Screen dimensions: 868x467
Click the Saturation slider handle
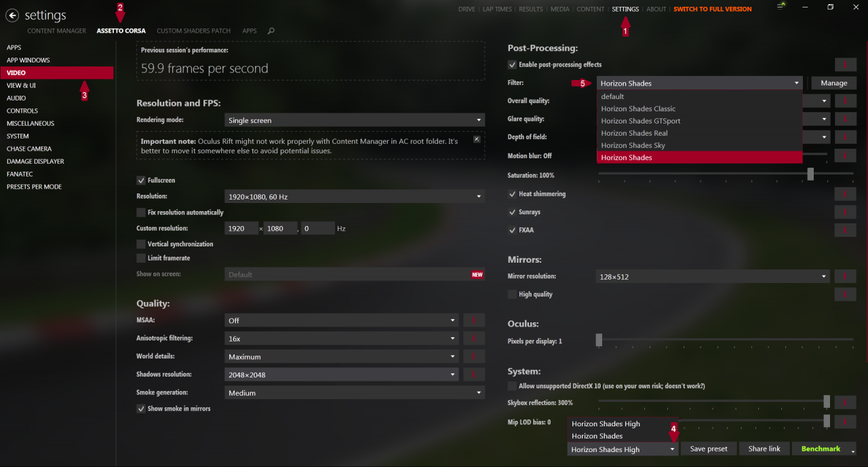click(810, 174)
